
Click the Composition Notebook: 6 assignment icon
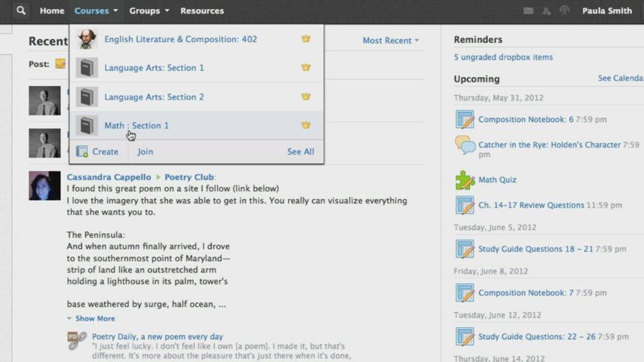pos(465,120)
